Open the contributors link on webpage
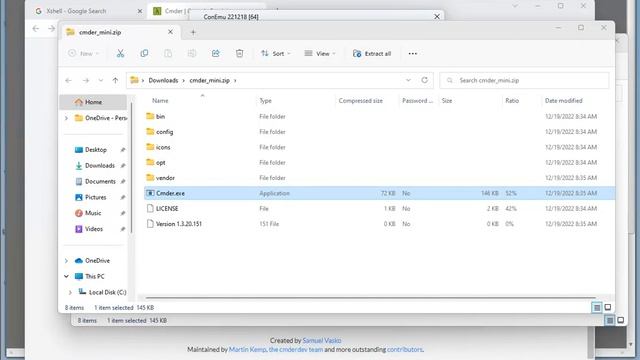 [x=404, y=349]
